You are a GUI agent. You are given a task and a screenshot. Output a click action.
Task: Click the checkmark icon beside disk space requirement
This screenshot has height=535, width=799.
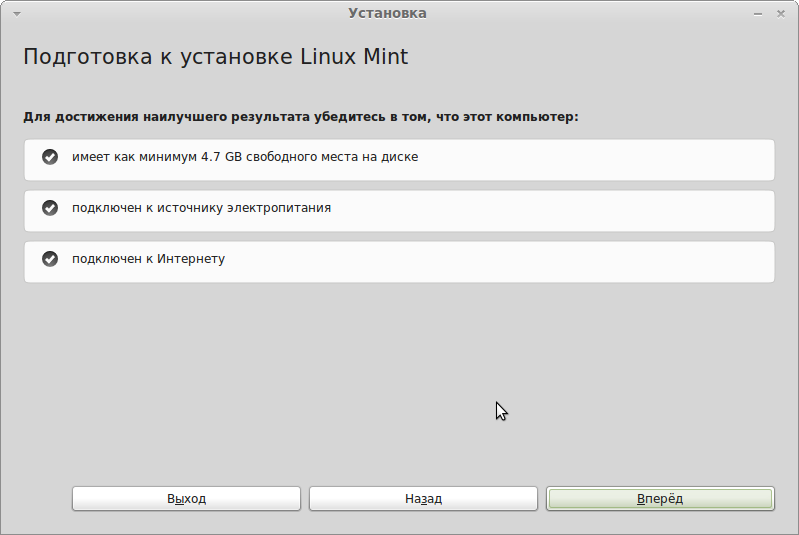[x=50, y=157]
